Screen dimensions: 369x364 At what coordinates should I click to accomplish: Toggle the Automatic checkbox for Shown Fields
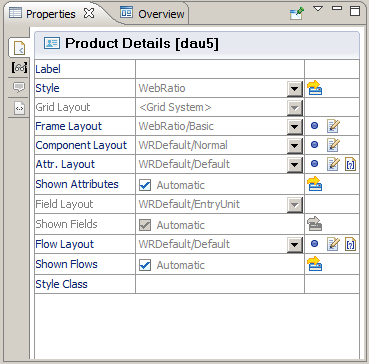click(145, 225)
